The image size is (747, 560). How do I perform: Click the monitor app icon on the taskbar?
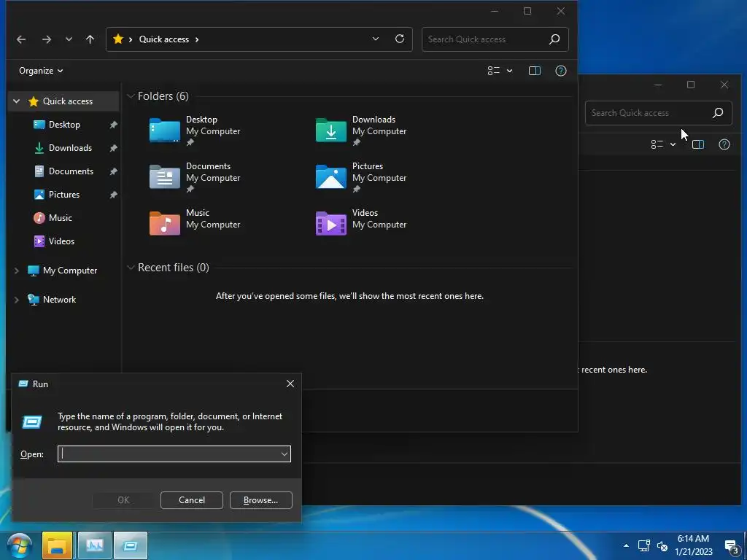click(x=94, y=545)
